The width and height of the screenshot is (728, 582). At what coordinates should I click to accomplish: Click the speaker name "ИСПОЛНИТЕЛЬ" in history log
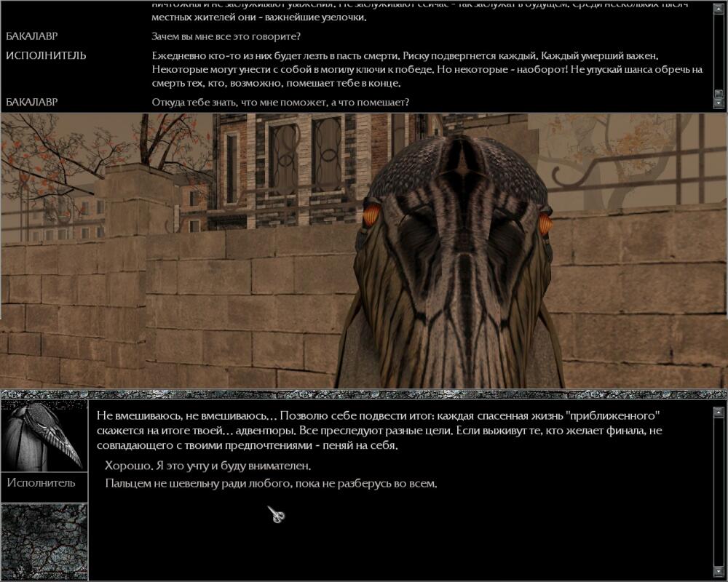click(x=46, y=56)
